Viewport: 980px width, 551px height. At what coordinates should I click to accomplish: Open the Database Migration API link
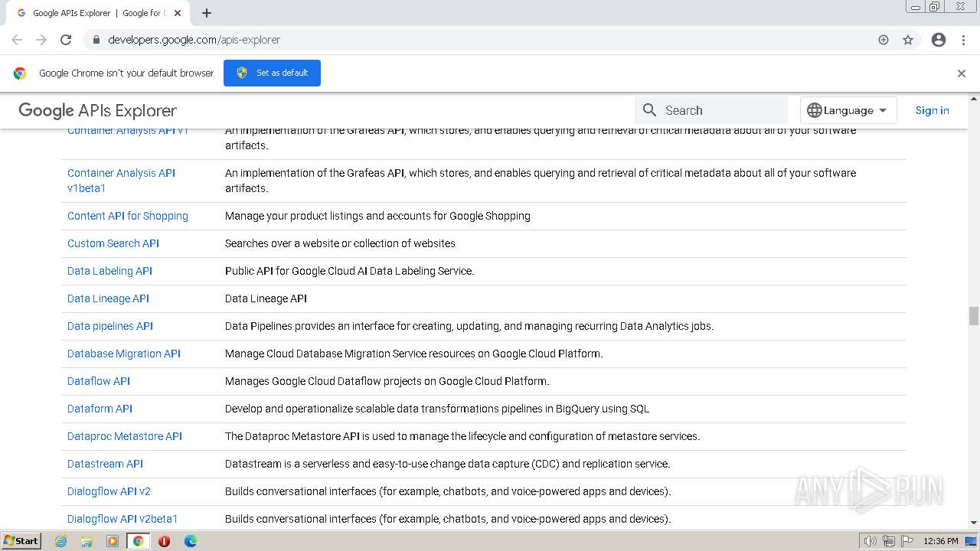124,354
